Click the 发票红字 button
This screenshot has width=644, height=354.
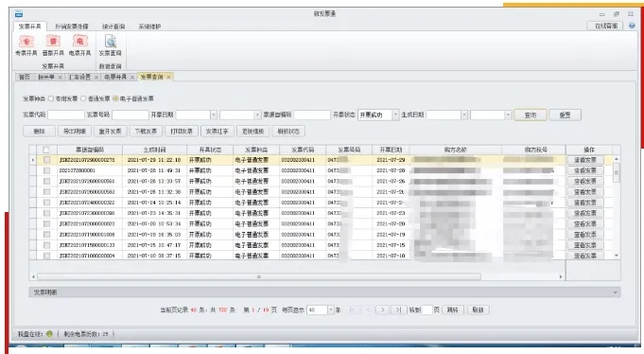pos(218,132)
